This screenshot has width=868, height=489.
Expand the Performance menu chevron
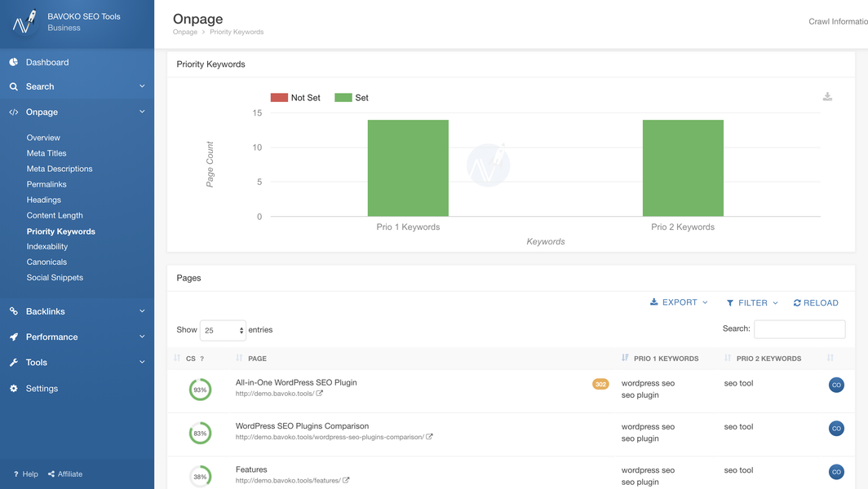(x=142, y=337)
